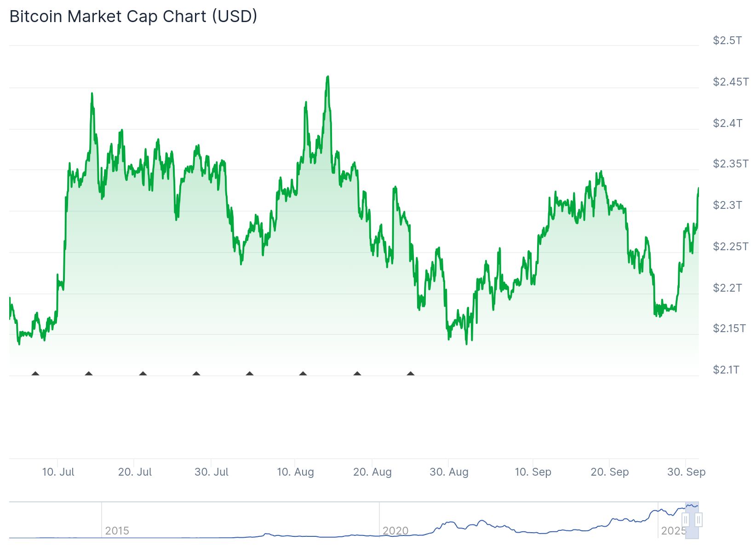Click the 2015 label in the navigator
This screenshot has width=756, height=552.
coord(117,531)
